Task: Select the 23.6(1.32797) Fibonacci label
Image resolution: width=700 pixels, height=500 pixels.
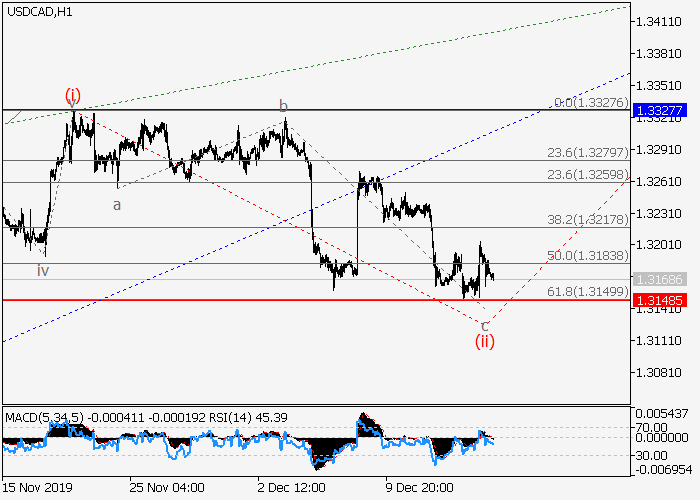Action: pyautogui.click(x=587, y=154)
